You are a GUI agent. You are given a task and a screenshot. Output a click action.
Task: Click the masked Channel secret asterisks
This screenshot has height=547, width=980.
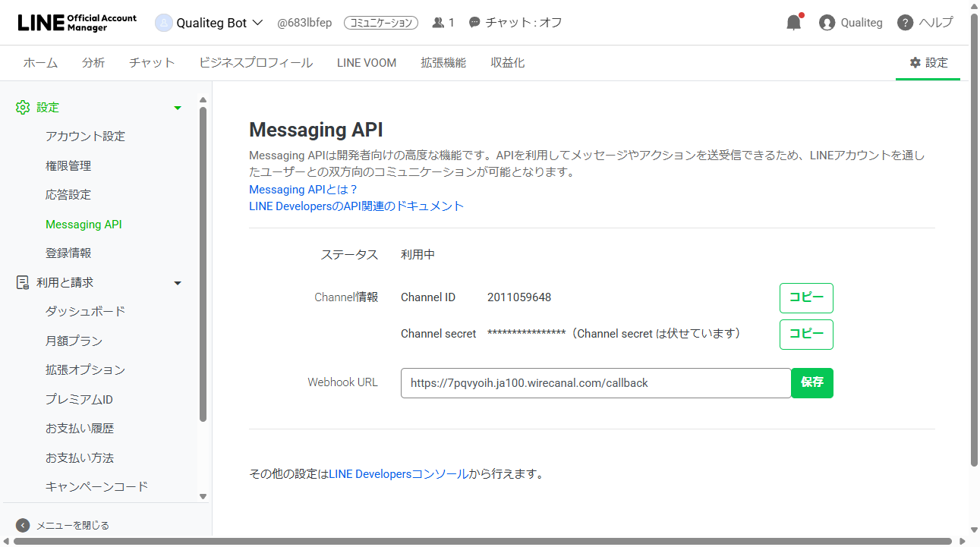(x=526, y=334)
